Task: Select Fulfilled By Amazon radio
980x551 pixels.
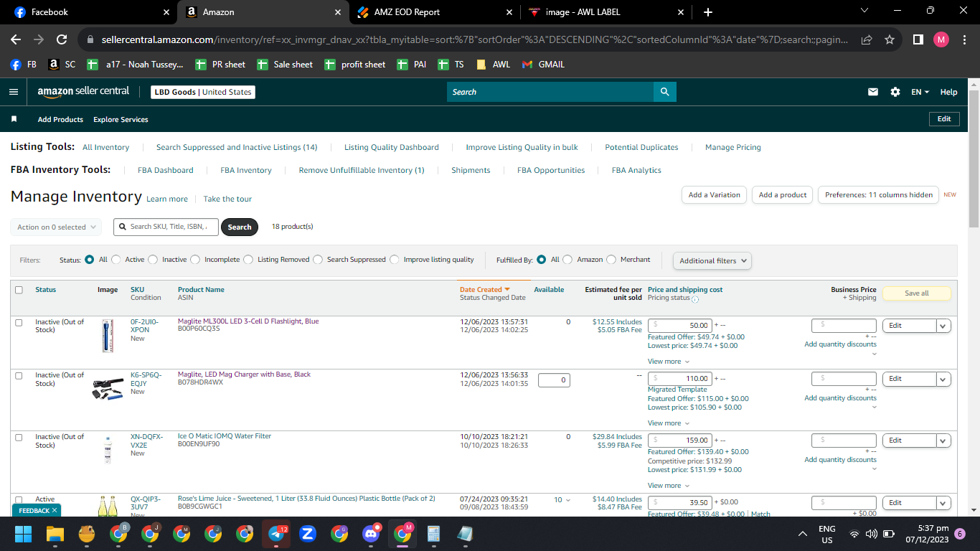Action: (567, 260)
